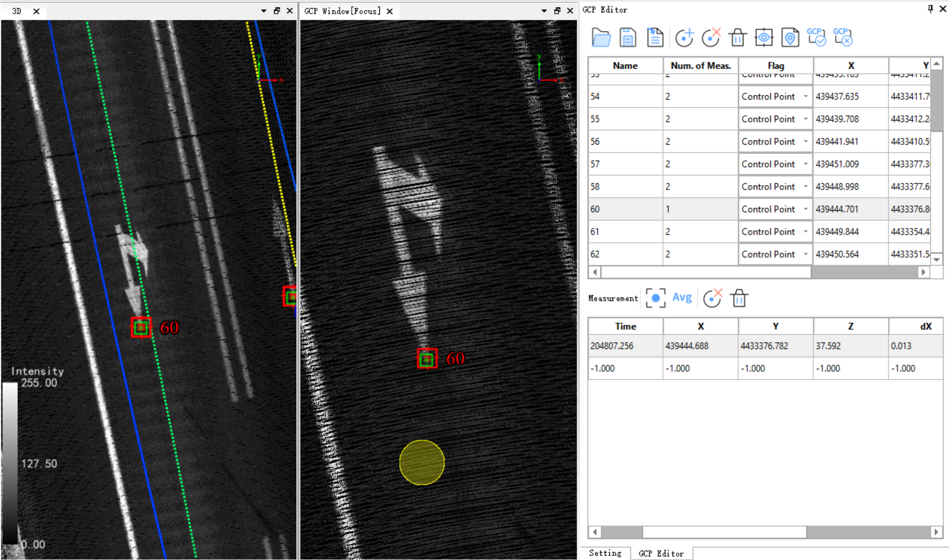
Task: Click marker 60 in GCP Window
Action: [x=427, y=359]
